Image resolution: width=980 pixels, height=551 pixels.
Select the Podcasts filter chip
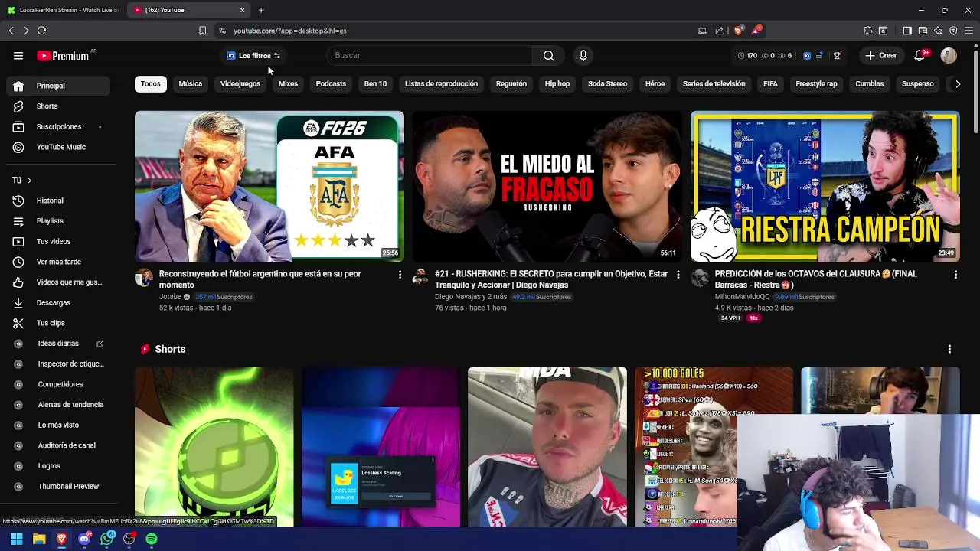(331, 83)
